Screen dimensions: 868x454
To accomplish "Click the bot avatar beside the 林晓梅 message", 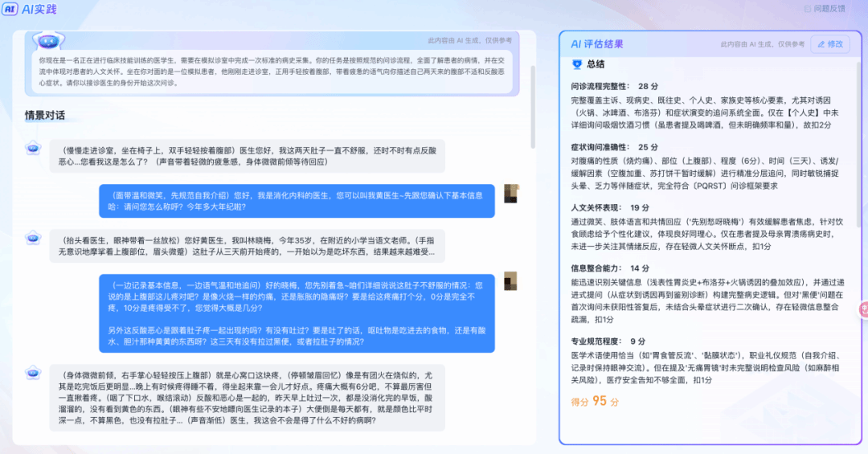I will [x=33, y=238].
